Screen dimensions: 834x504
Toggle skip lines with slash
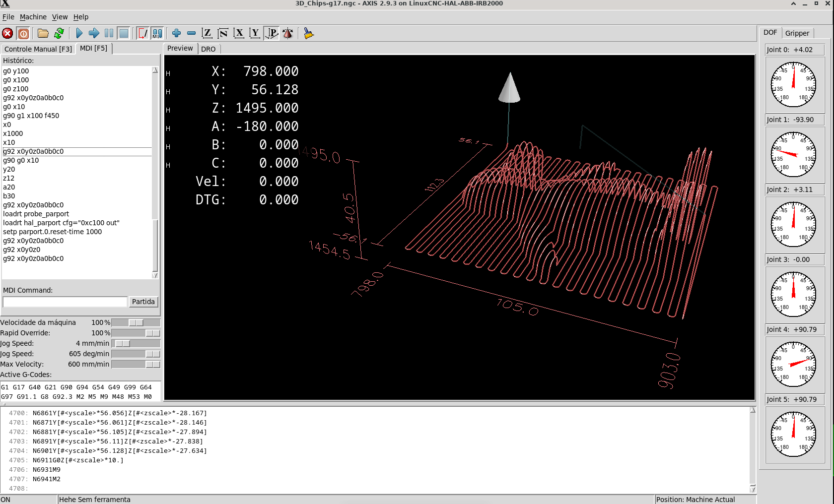(142, 33)
